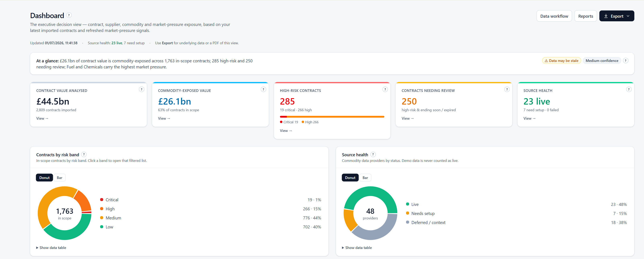Screen dimensions: 644x259
Task: Click the 250 contracts needing review figure
Action: (409, 101)
